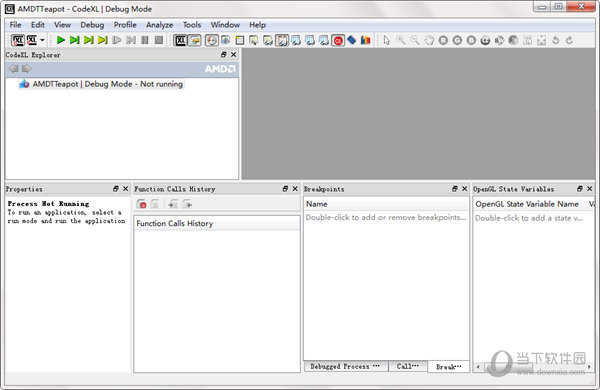This screenshot has height=390, width=600.
Task: Open the File menu
Action: coord(16,25)
